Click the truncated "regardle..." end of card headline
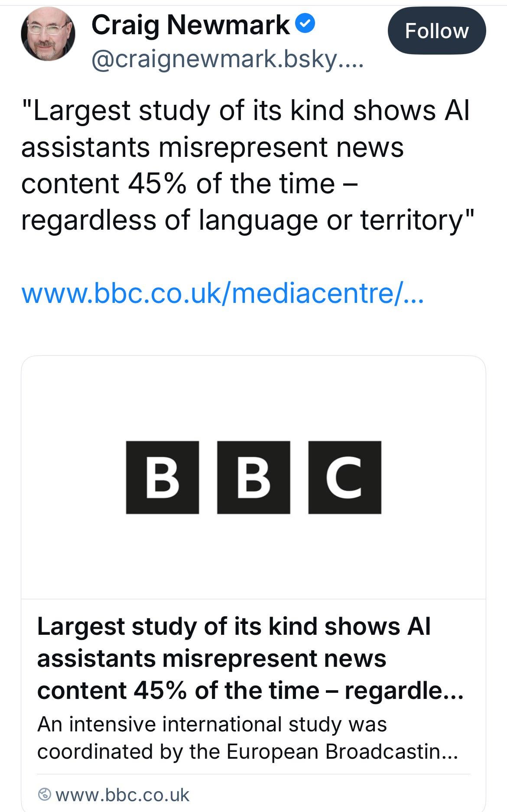 tap(404, 690)
